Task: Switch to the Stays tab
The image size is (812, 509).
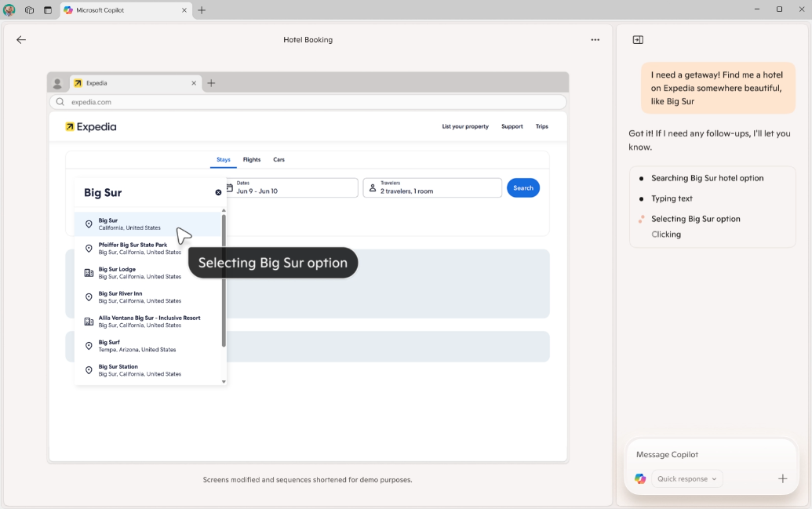Action: tap(223, 159)
